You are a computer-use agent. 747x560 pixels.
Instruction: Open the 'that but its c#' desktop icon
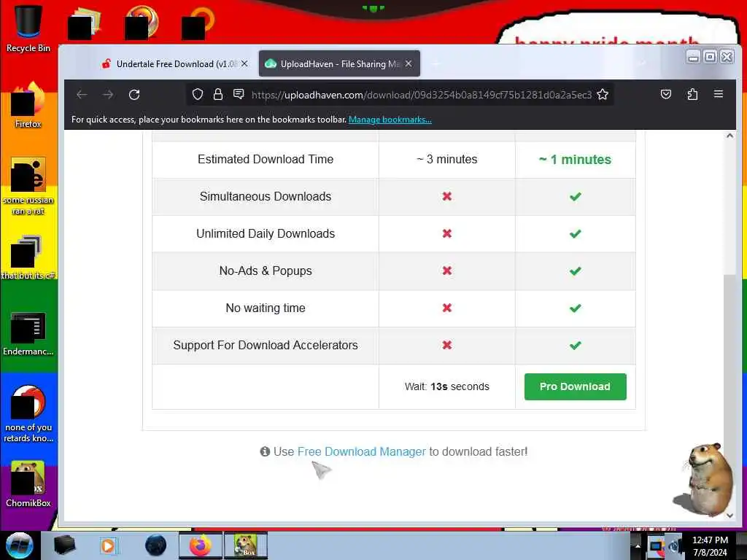(28, 257)
